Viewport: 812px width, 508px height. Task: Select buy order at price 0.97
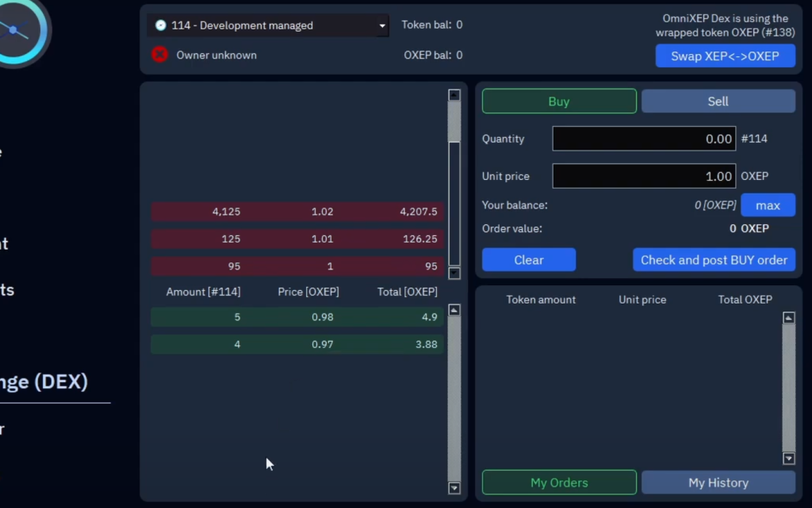[297, 344]
